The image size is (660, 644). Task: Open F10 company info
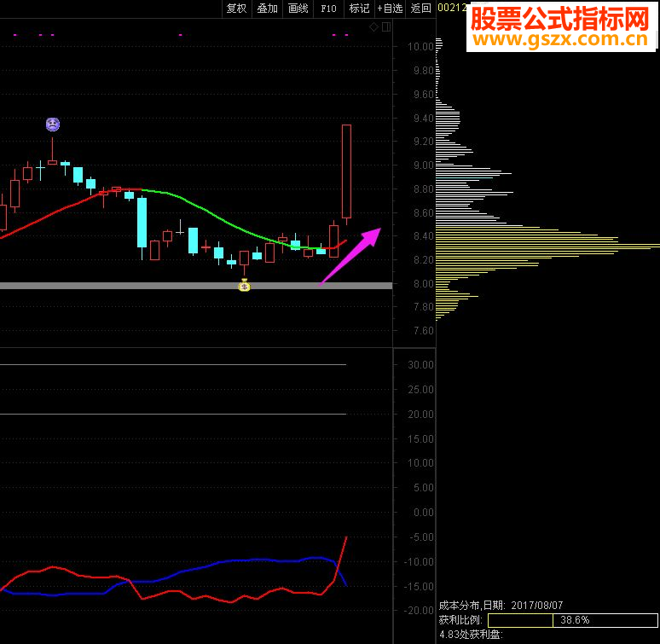[x=329, y=9]
